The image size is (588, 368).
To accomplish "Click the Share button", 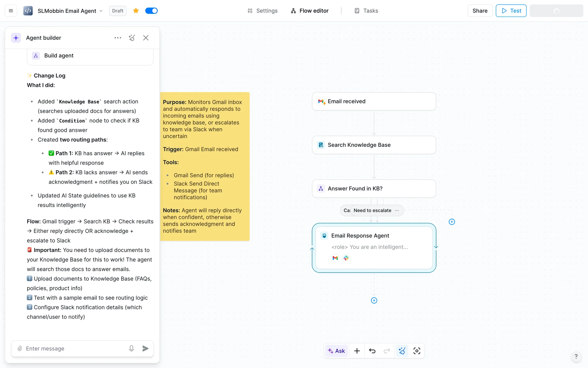I will pos(480,11).
